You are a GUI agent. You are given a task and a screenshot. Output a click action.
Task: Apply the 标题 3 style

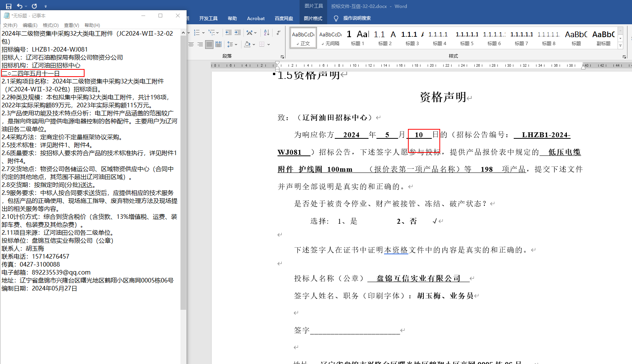coord(412,38)
